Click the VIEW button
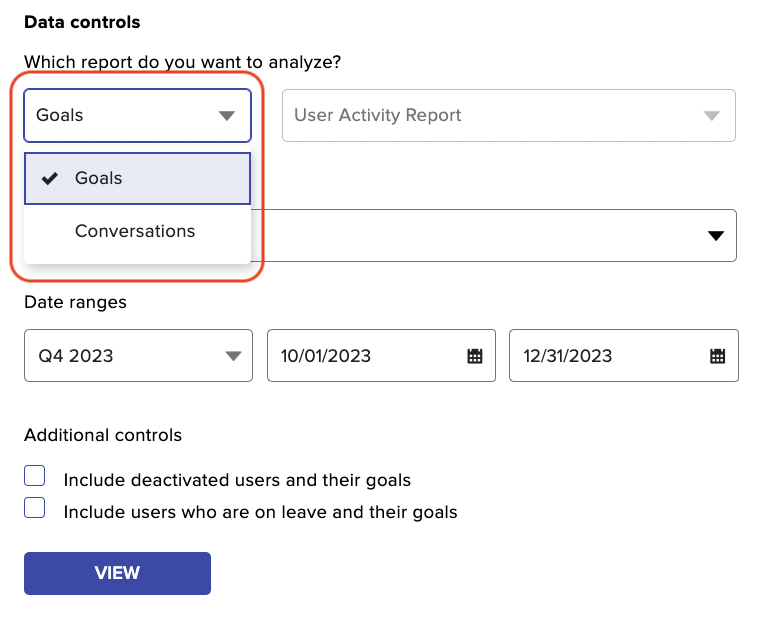Screen dimensions: 764x618 (x=117, y=573)
